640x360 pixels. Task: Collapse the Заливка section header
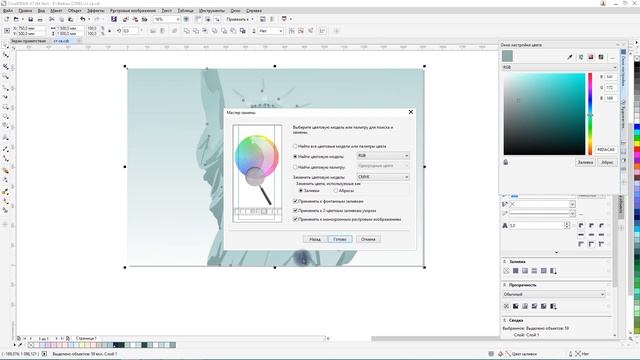[x=504, y=262]
